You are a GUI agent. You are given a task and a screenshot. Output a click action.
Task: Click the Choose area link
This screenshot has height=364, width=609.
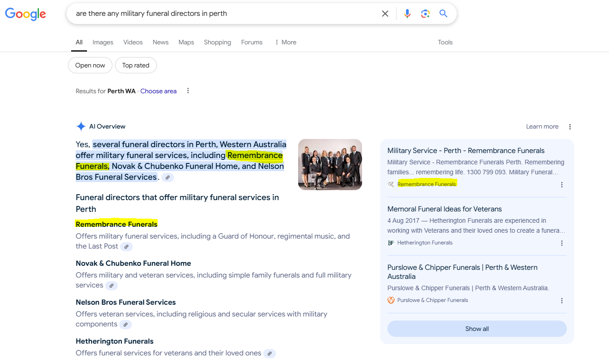[159, 91]
